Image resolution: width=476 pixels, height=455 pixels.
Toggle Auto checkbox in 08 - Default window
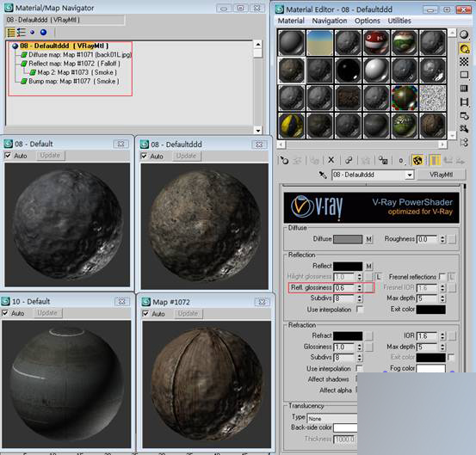coord(8,156)
